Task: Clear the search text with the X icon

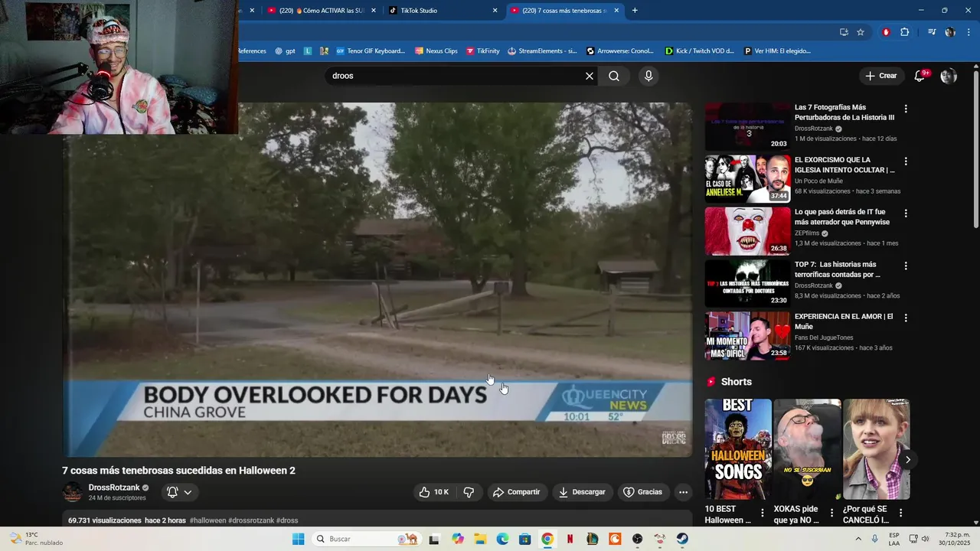Action: click(x=589, y=76)
